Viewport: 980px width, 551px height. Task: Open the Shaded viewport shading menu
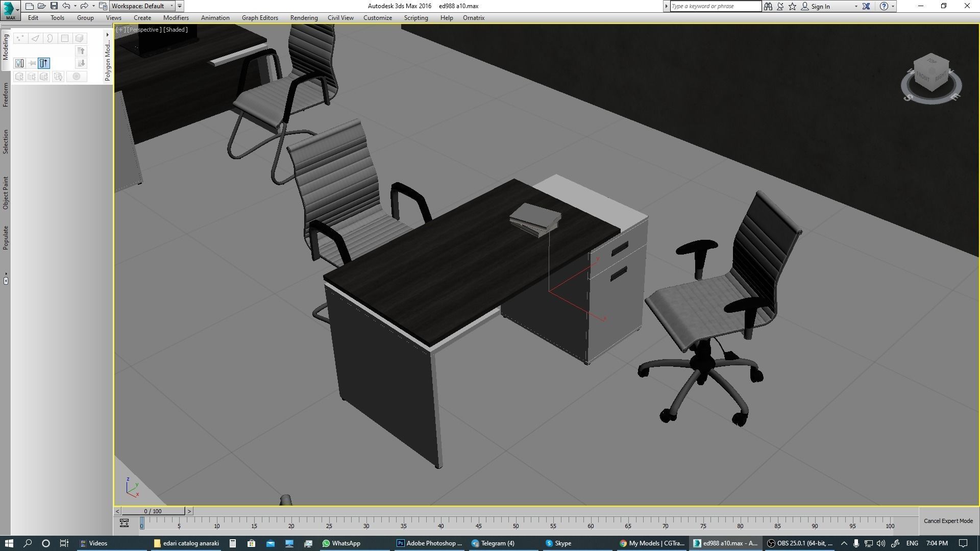click(x=176, y=30)
